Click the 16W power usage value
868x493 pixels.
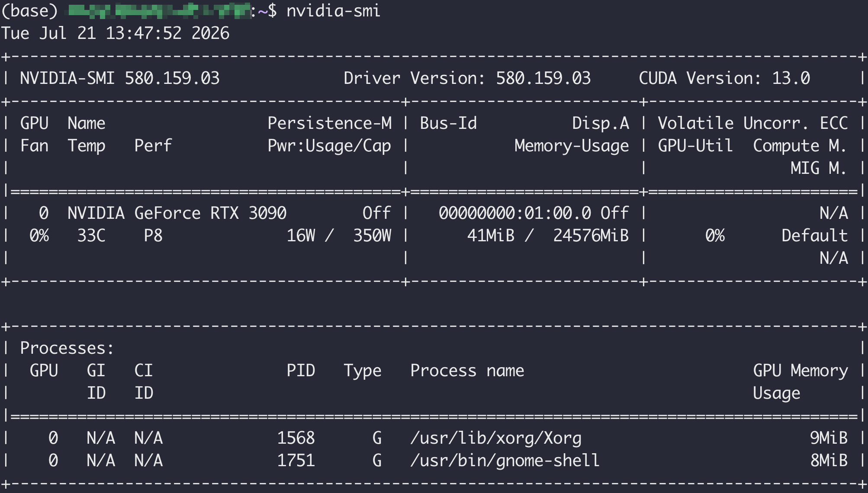pyautogui.click(x=301, y=236)
